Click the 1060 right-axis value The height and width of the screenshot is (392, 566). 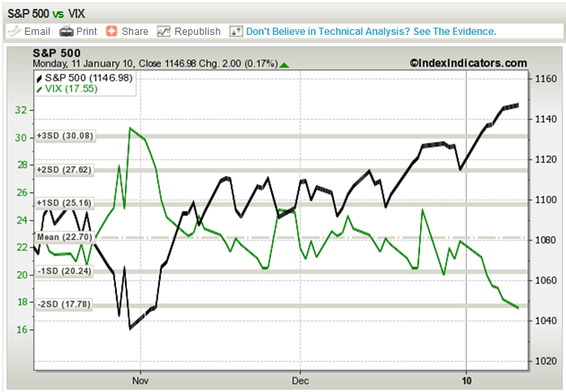click(546, 281)
